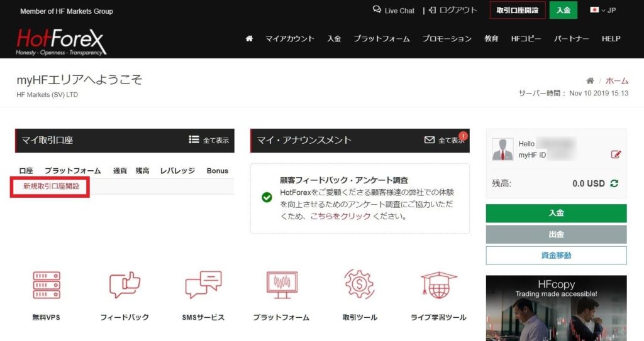Open 教育 menu
Screen dimensions: 644x341
pos(491,38)
